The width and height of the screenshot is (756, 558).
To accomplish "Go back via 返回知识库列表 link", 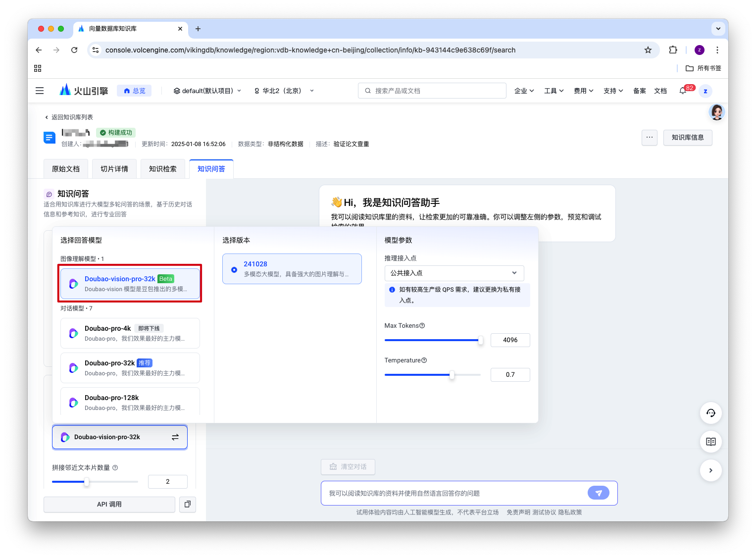I will [x=69, y=117].
